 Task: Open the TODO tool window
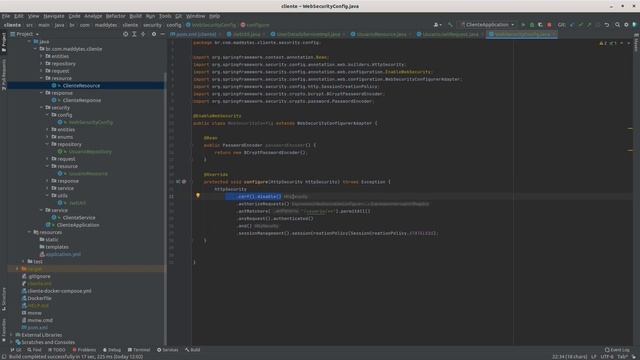point(57,350)
